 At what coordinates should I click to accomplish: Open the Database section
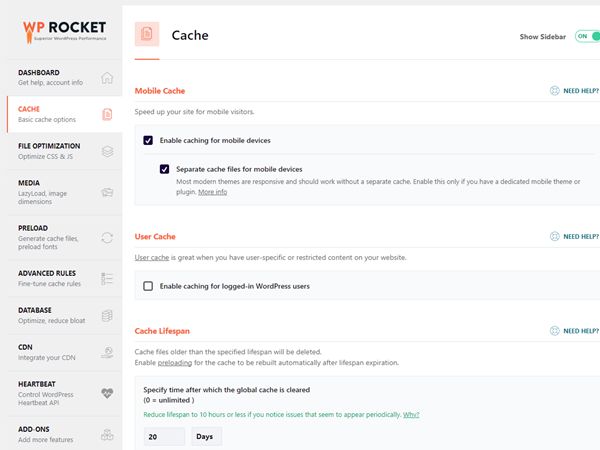(x=64, y=315)
